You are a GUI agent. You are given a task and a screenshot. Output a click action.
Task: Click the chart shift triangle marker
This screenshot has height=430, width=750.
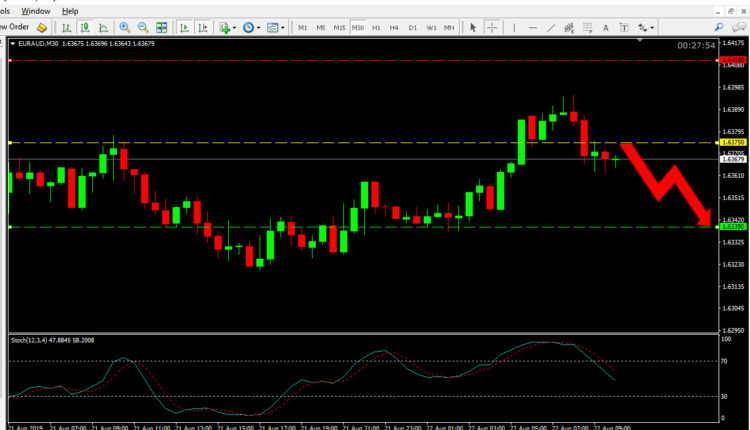click(640, 41)
